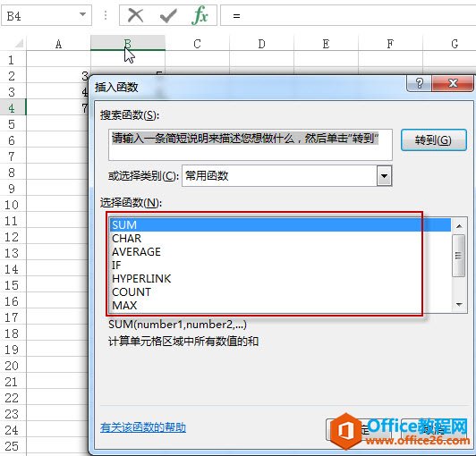Click cell A2 containing 3
Screen dimensions: 476x456
coord(58,76)
